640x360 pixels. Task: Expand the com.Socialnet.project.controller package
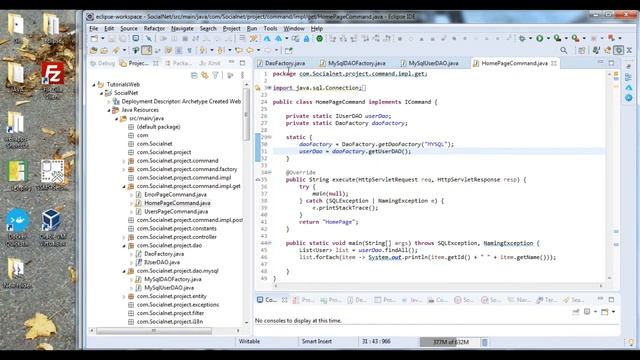point(124,237)
